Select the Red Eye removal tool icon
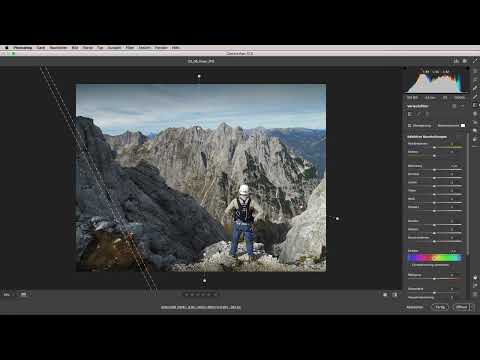 (x=475, y=122)
